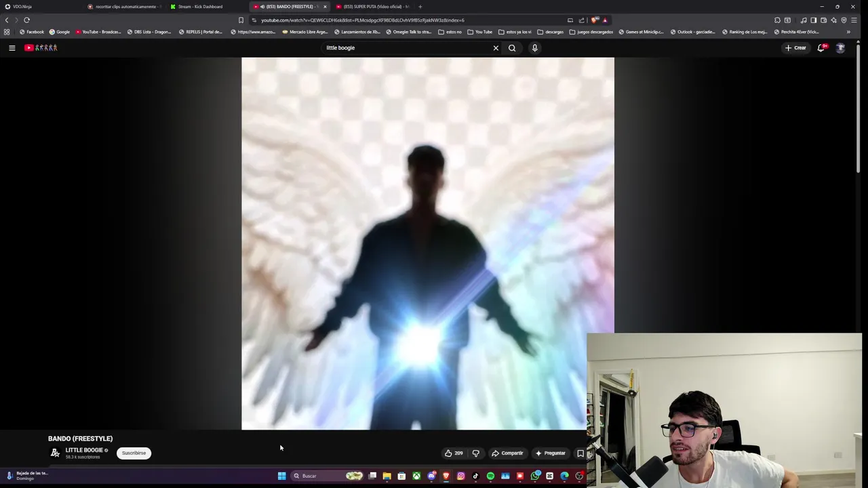Start voice search with the microphone

pos(534,47)
